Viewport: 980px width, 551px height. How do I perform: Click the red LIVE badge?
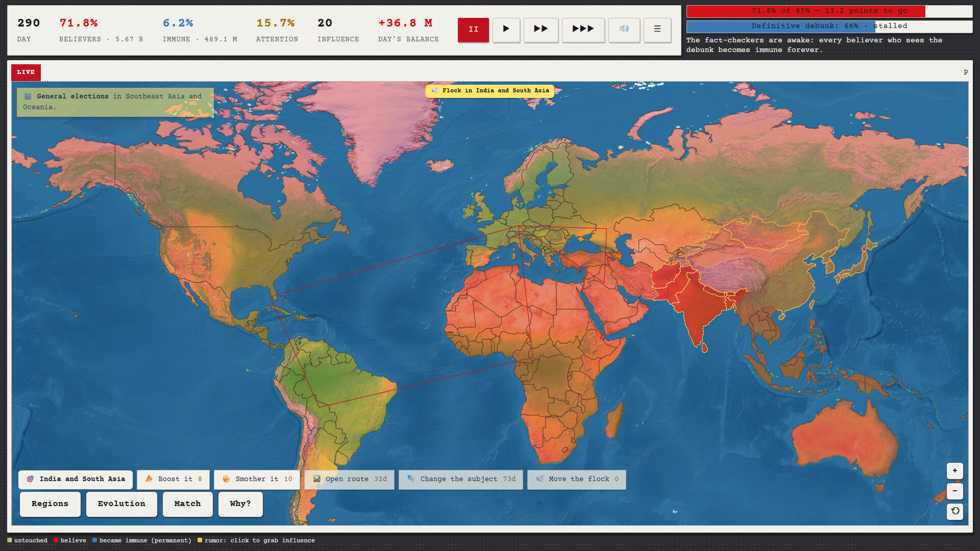coord(26,72)
